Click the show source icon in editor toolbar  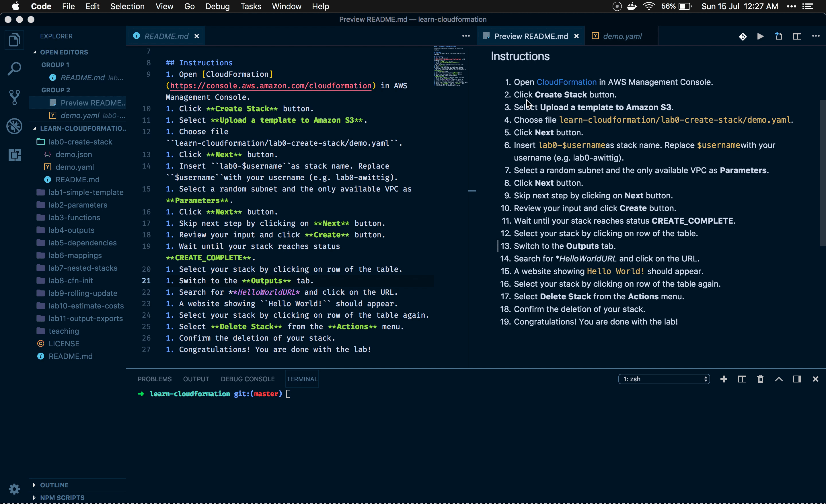tap(778, 36)
